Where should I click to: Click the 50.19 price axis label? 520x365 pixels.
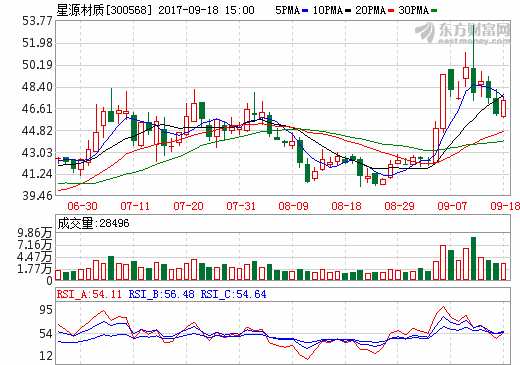[x=37, y=65]
